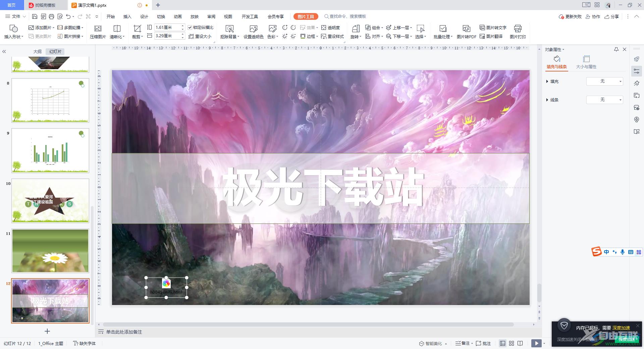Click notes area 单击此处添加备注
The width and height of the screenshot is (644, 349).
coord(124,332)
